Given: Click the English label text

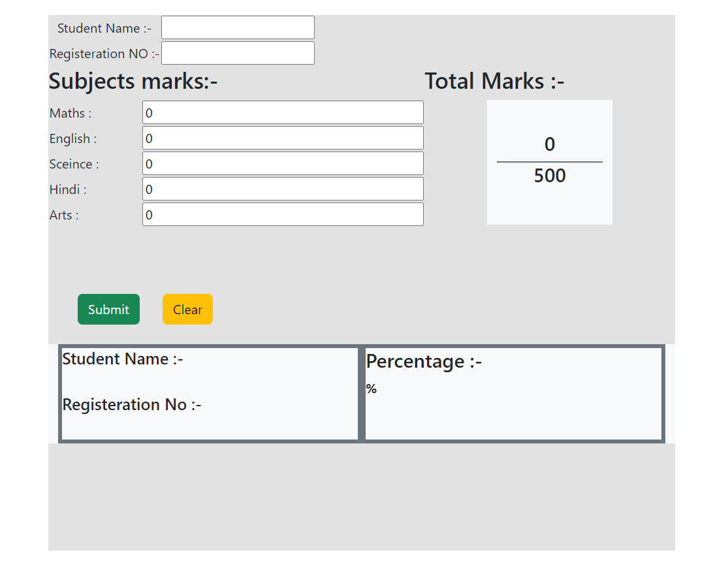Looking at the screenshot, I should 73,138.
